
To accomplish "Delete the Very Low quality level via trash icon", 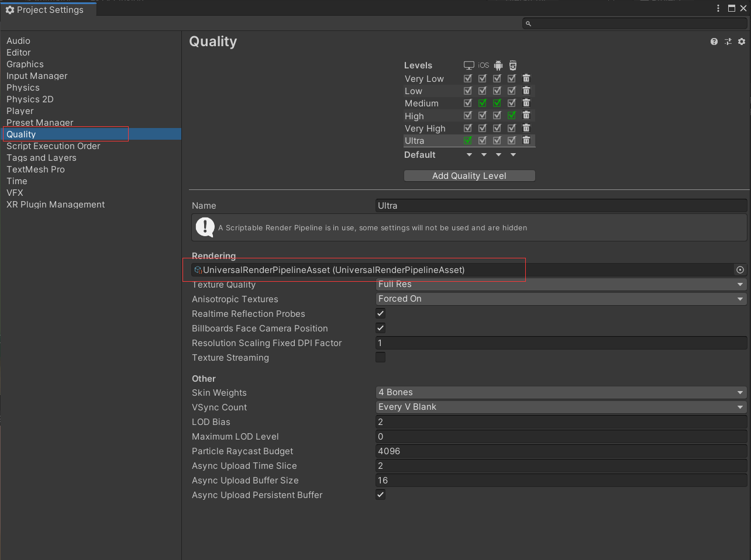I will [x=526, y=78].
